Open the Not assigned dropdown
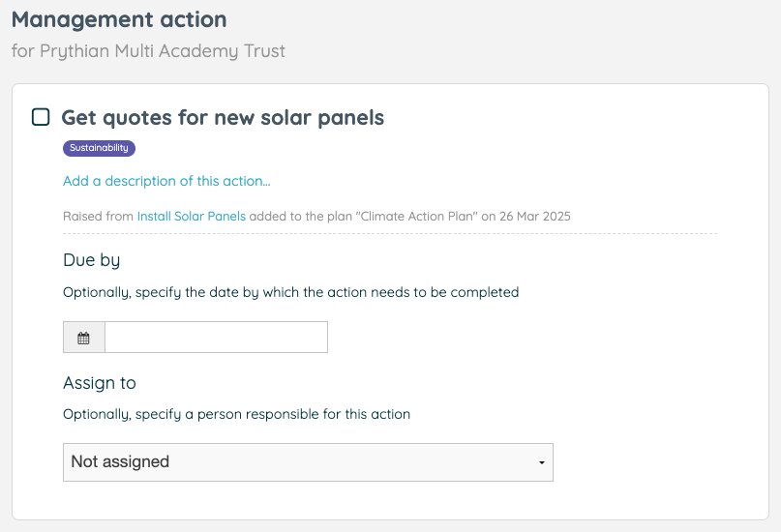 pyautogui.click(x=308, y=462)
